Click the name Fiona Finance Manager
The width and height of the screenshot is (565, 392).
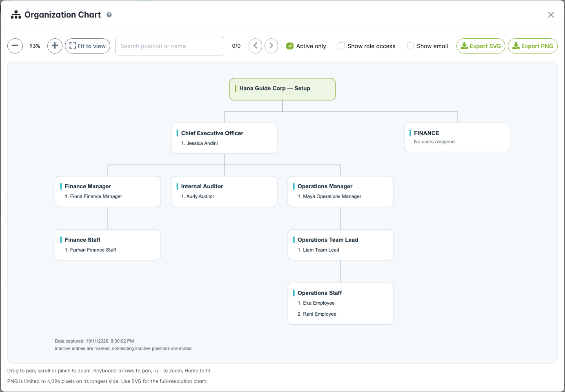(96, 196)
